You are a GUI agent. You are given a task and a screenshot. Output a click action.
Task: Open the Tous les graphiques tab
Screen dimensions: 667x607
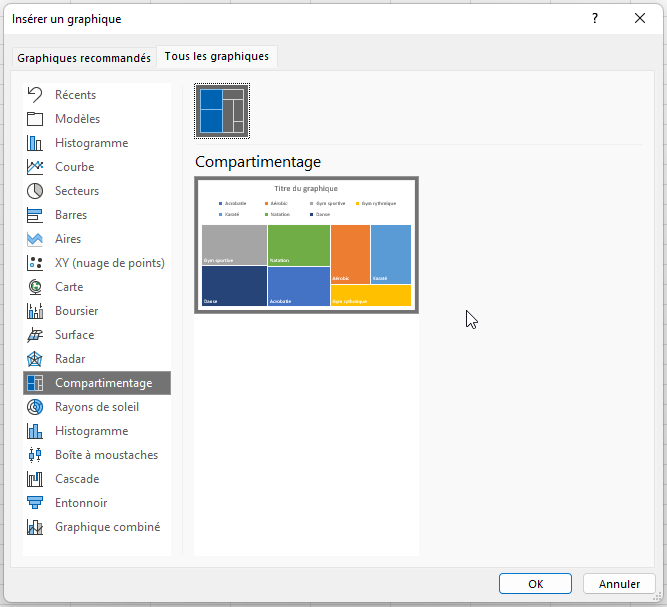217,57
